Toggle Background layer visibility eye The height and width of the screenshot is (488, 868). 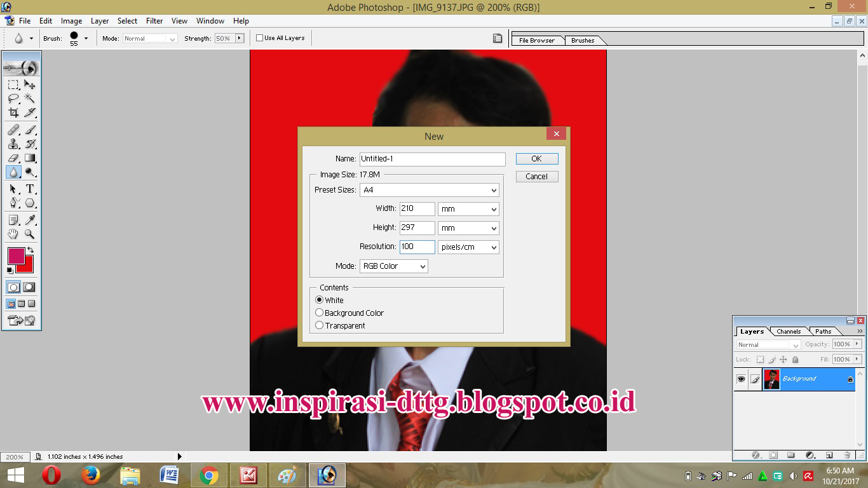[x=741, y=379]
